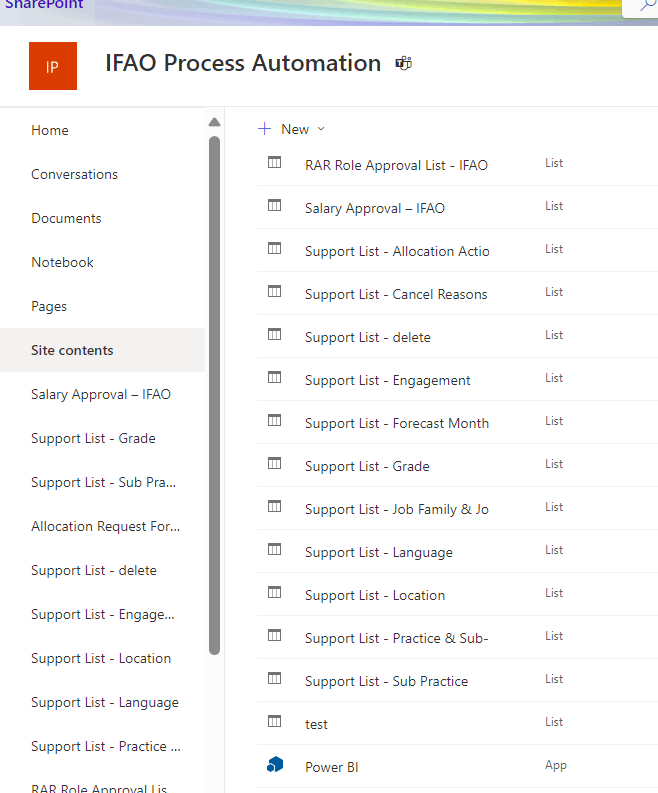Click the Teams icon beside site title
This screenshot has width=658, height=793.
[404, 64]
